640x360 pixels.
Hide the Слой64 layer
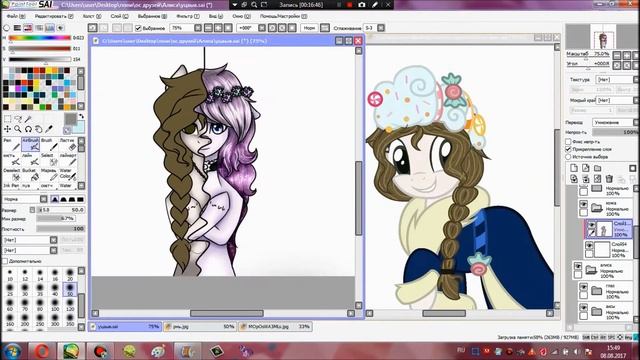[589, 246]
